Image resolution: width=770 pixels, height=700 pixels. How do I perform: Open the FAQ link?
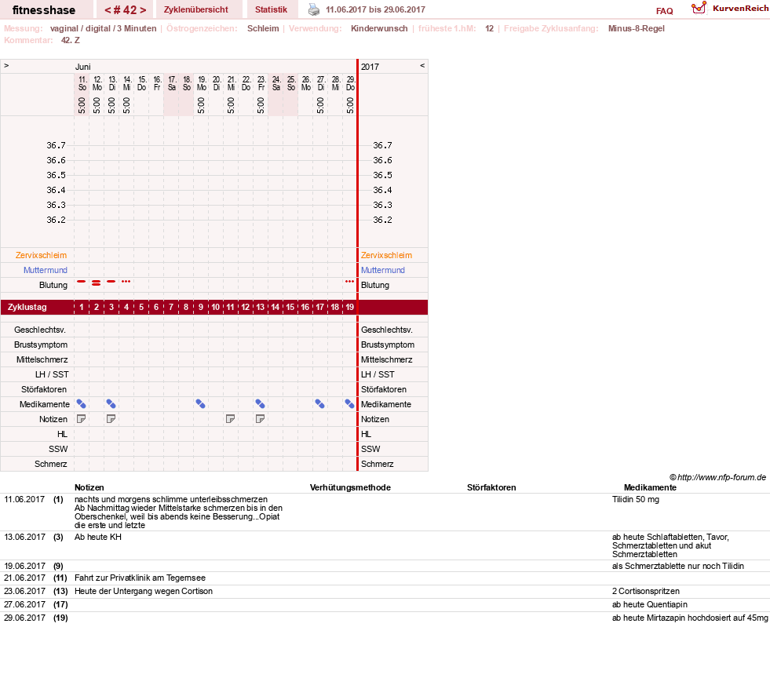664,11
